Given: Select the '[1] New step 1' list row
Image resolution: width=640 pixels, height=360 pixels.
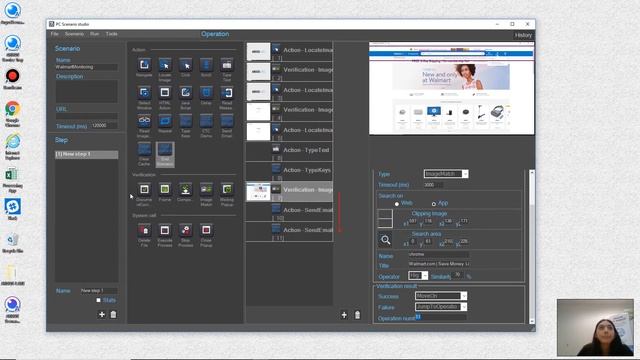Looking at the screenshot, I should click(x=87, y=154).
